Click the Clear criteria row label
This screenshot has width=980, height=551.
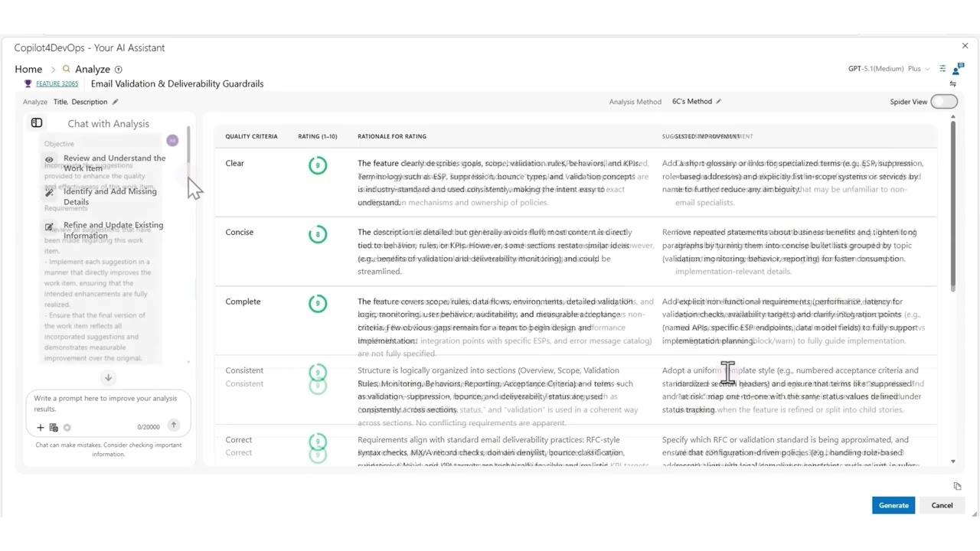[234, 163]
